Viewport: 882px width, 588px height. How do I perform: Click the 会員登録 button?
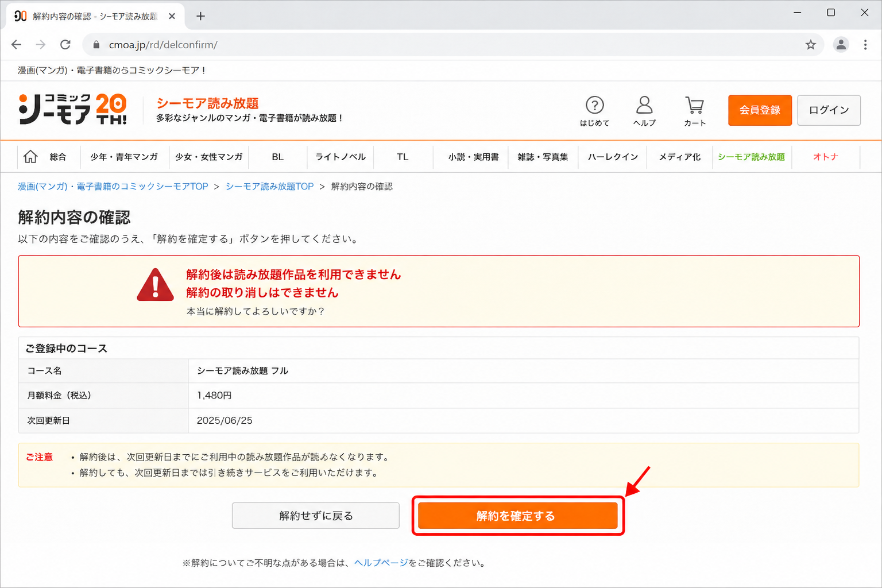click(x=760, y=110)
